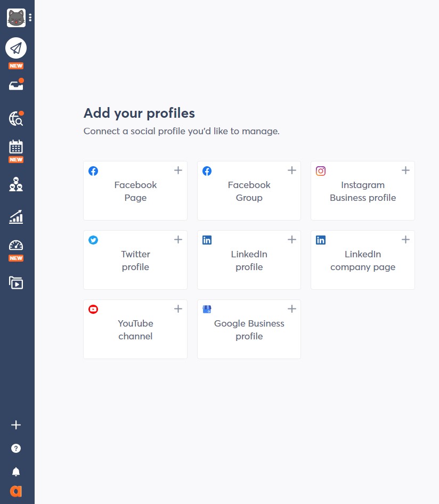Screen dimensions: 439x504
Task: Connect an Instagram Business profile
Action: click(362, 191)
